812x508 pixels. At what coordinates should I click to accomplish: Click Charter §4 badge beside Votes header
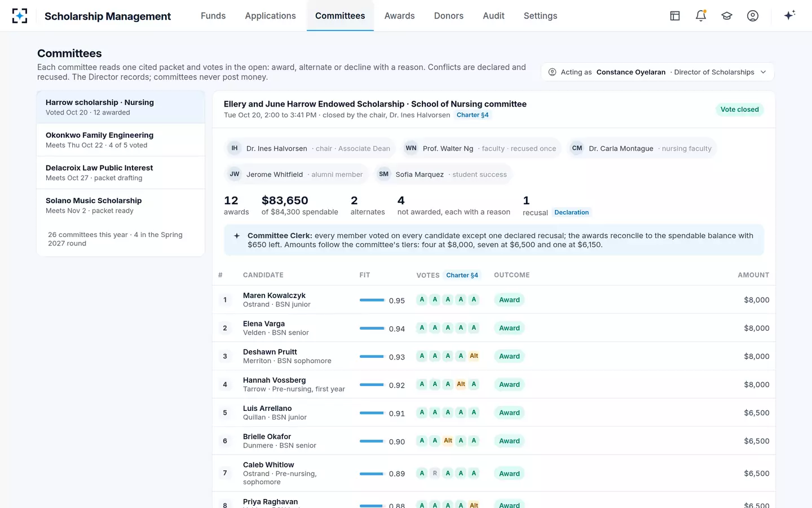click(x=462, y=275)
